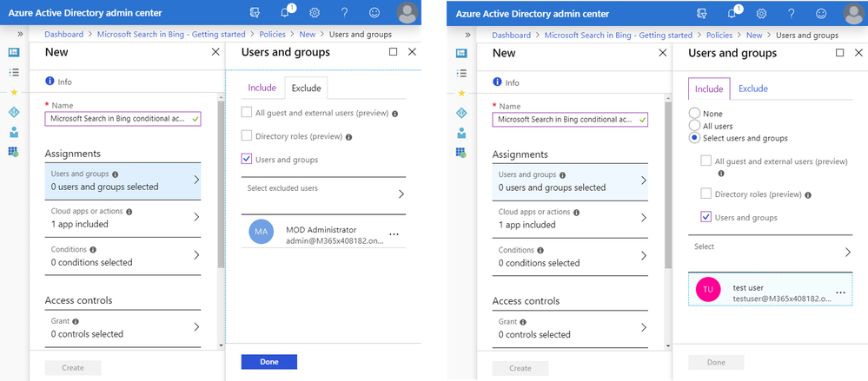The image size is (868, 381).
Task: Click Favorites star icon in left window
Action: (14, 92)
